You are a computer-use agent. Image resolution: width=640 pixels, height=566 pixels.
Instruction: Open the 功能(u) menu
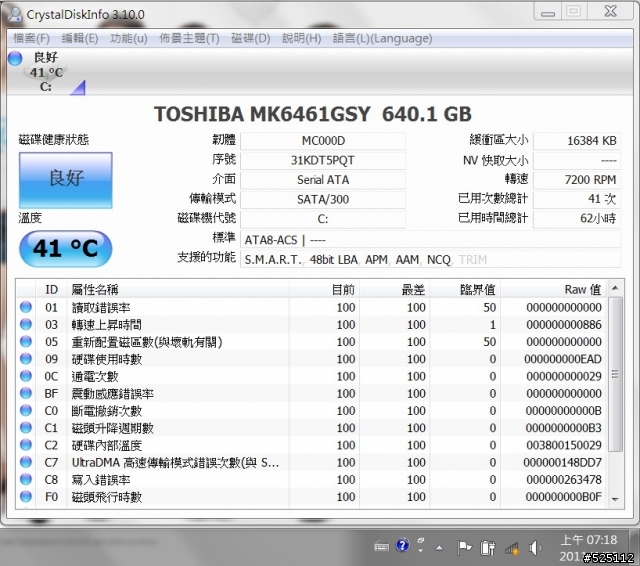129,38
